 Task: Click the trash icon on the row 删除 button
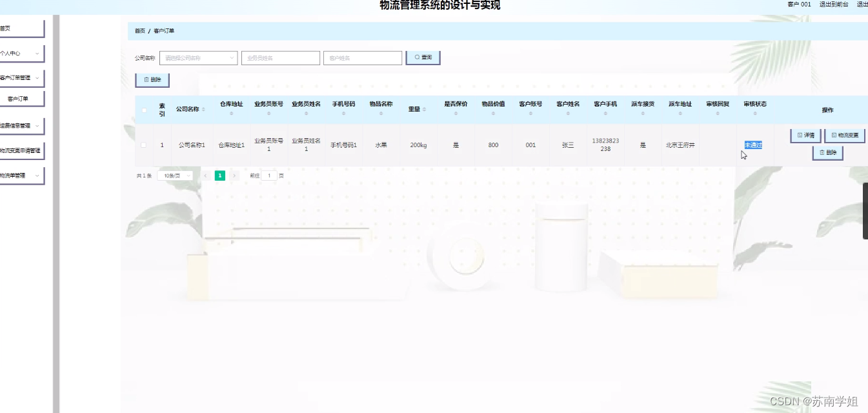822,152
